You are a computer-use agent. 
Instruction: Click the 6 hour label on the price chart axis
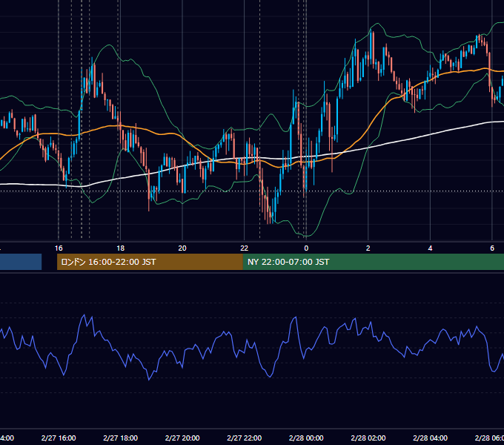492,248
